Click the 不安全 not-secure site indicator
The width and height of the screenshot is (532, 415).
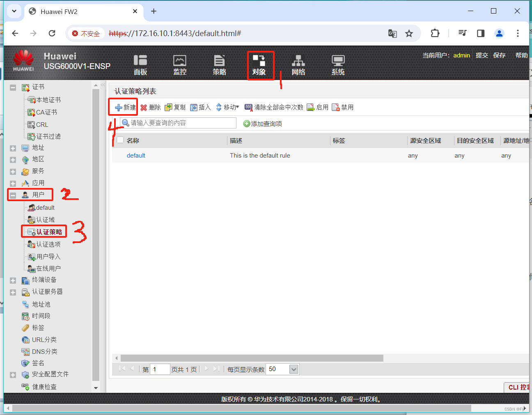[x=86, y=34]
